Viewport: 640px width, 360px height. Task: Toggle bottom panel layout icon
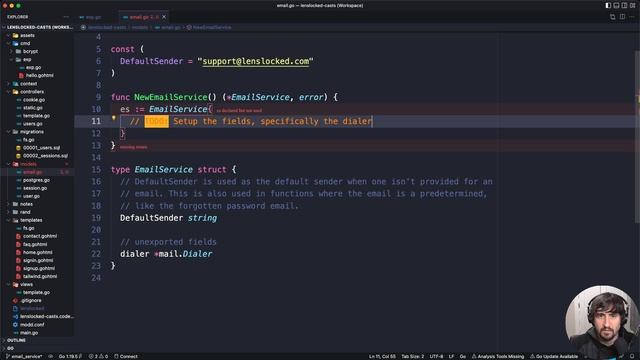coord(616,5)
